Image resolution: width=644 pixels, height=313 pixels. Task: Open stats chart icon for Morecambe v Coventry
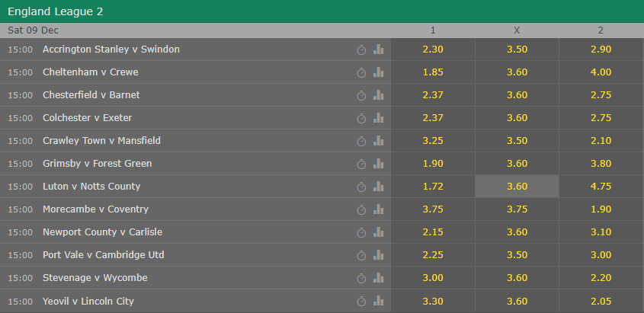click(378, 209)
